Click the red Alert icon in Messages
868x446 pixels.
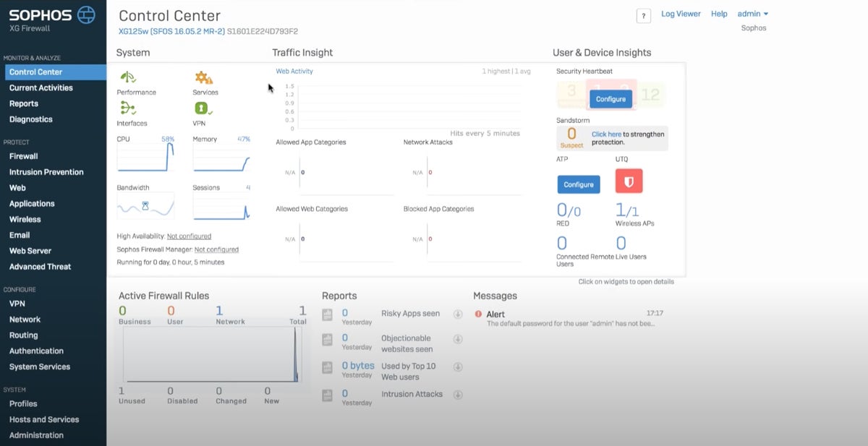(x=478, y=314)
